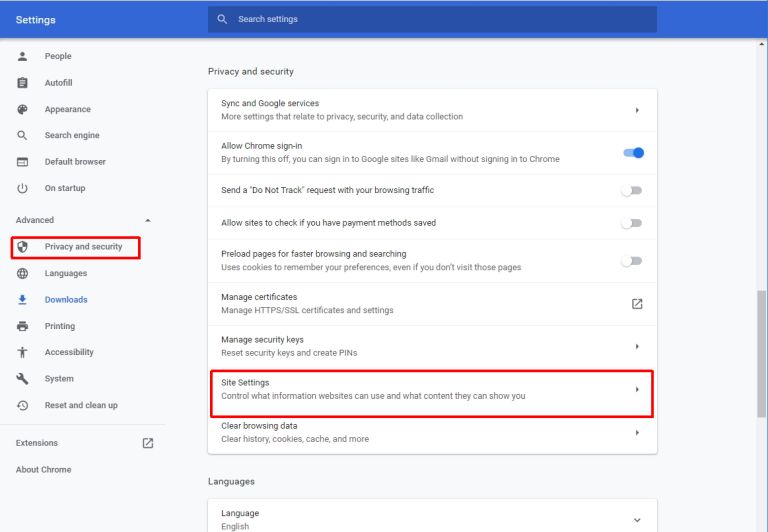Open Site Settings row arrow
The image size is (768, 532).
point(637,389)
